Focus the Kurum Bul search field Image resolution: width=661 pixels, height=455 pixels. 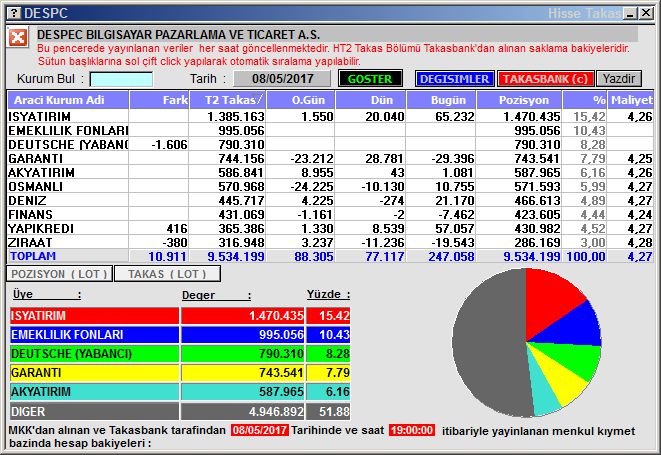click(x=121, y=79)
